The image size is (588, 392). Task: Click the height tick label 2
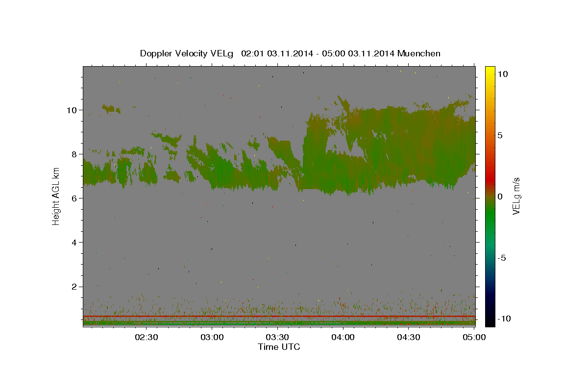pyautogui.click(x=74, y=286)
